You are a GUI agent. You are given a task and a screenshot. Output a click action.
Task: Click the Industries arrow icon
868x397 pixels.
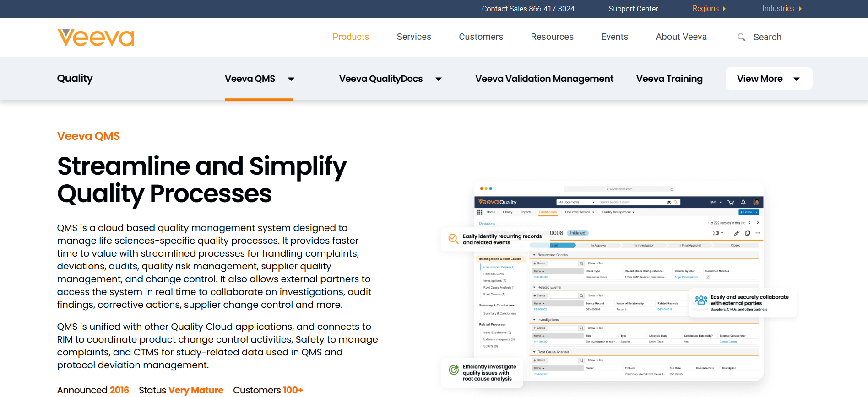pos(800,9)
